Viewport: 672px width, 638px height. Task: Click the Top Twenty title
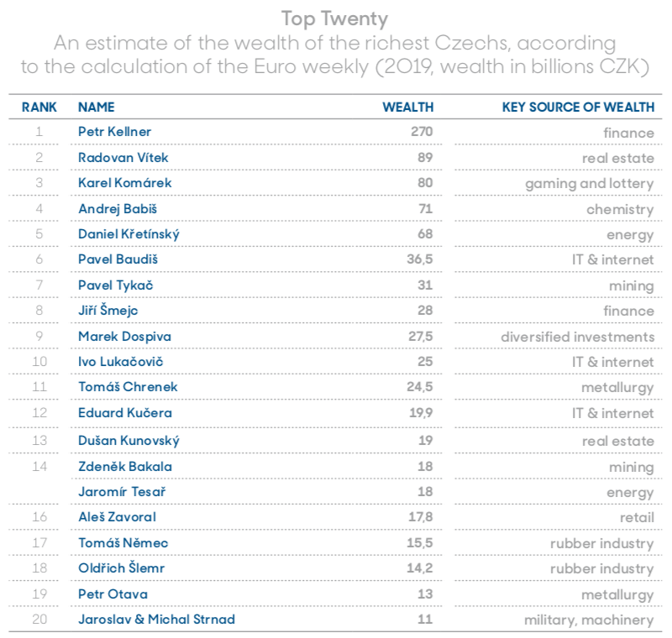coord(334,18)
